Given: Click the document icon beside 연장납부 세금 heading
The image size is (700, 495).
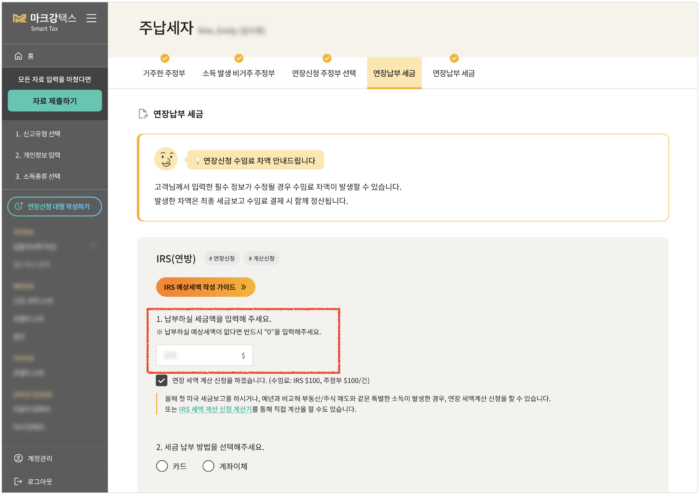Looking at the screenshot, I should pos(143,114).
